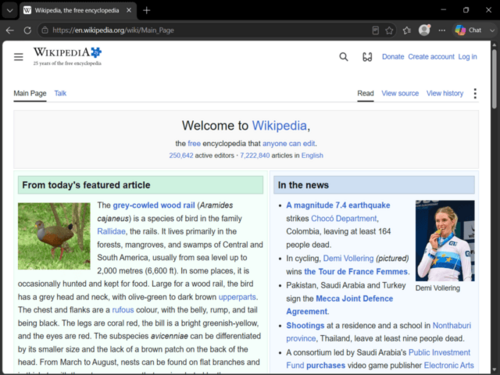This screenshot has width=500, height=375.
Task: Open the View source tab
Action: (x=400, y=93)
